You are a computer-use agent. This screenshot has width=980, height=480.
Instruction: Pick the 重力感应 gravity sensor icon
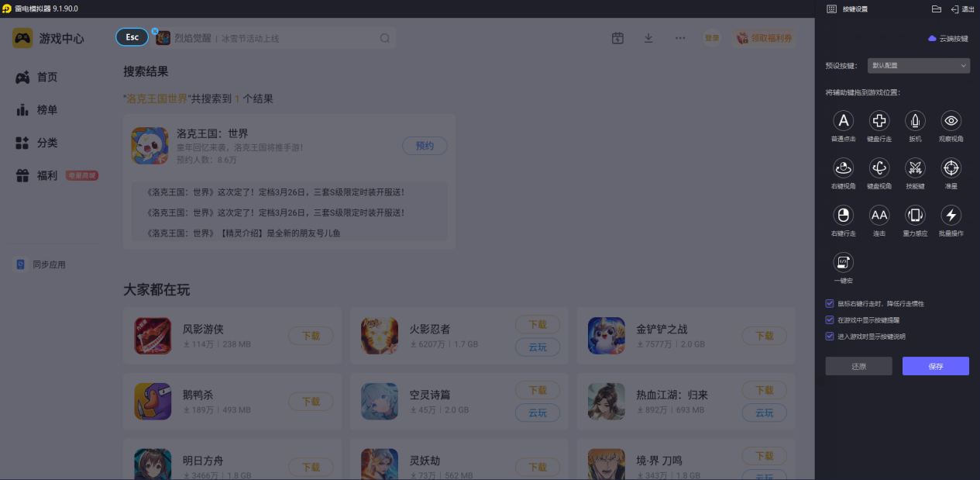pyautogui.click(x=915, y=216)
